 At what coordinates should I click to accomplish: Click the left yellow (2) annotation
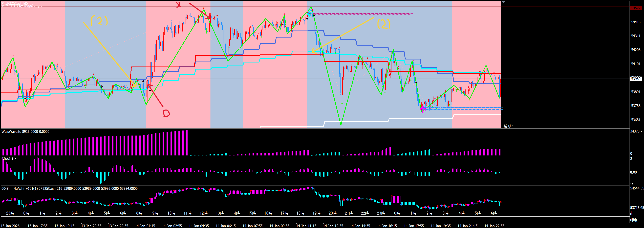[99, 20]
